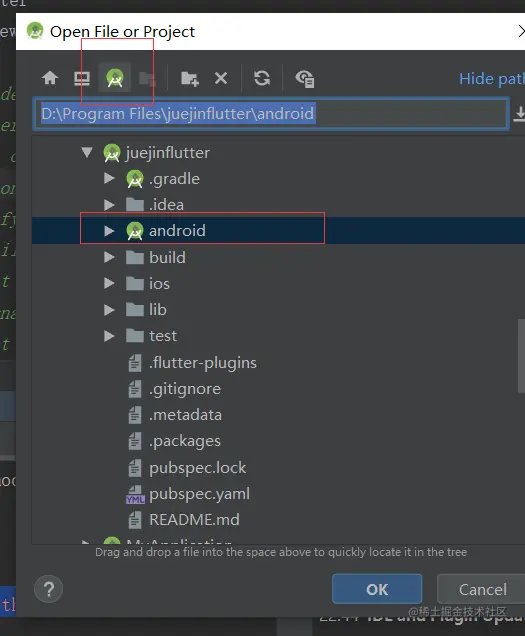This screenshot has height=636, width=525.
Task: Select the .gitignore file
Action: (278, 389)
